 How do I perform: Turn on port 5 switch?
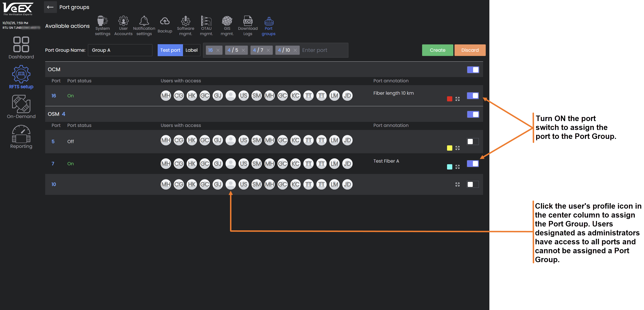(473, 141)
